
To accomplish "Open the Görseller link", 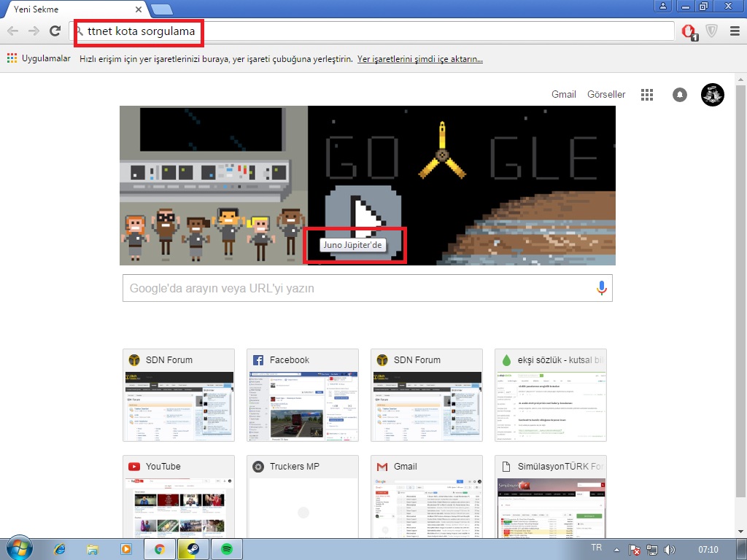I will [606, 94].
